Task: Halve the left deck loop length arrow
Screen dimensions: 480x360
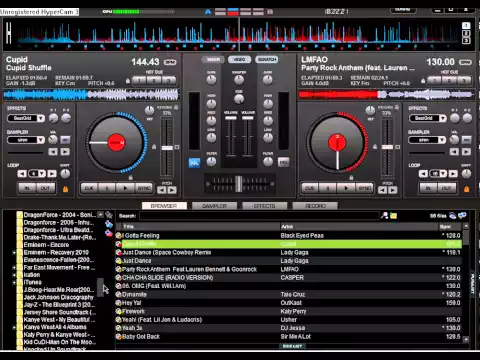Action: click(22, 174)
